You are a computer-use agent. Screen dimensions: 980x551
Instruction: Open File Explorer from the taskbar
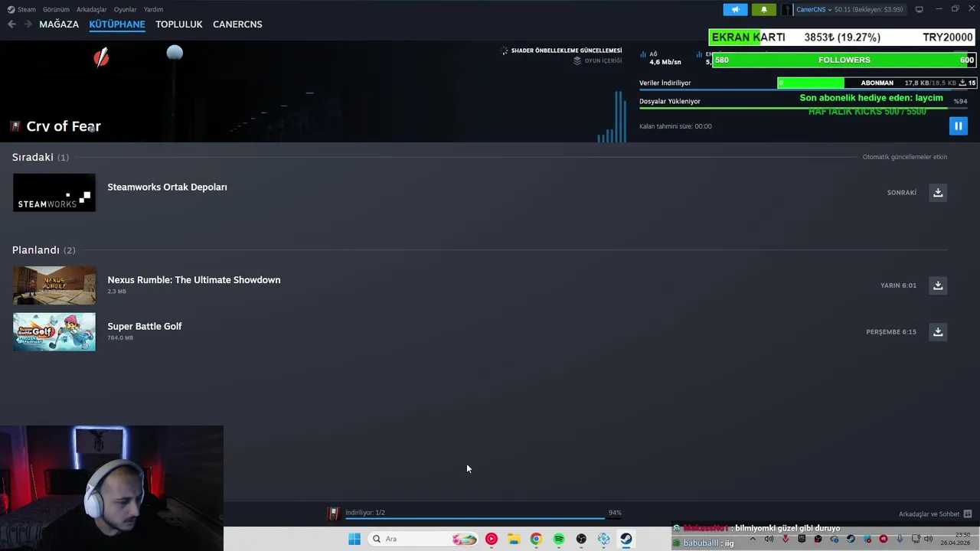[514, 539]
